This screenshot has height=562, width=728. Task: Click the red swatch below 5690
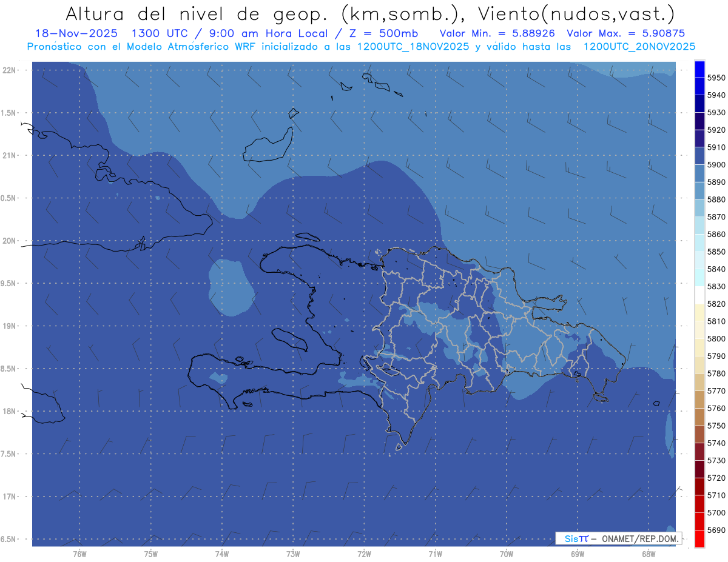[699, 538]
